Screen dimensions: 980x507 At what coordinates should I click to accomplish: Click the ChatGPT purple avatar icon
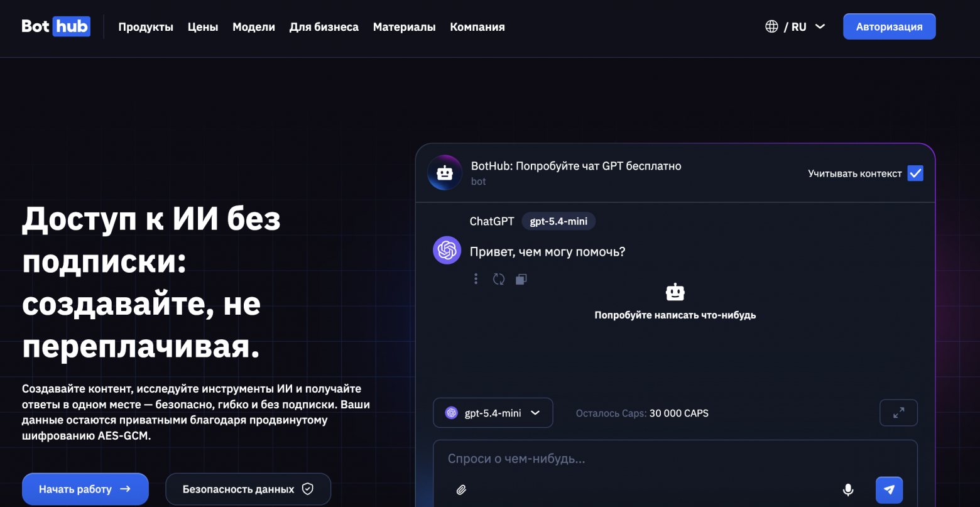(x=447, y=250)
